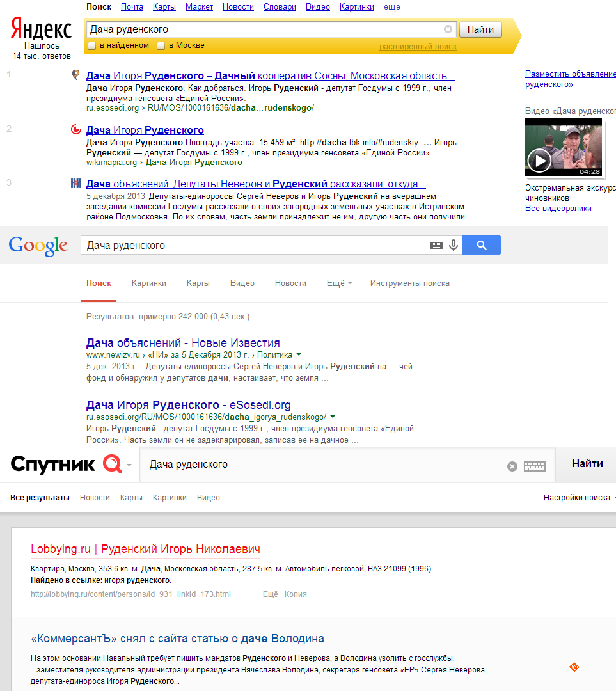This screenshot has width=616, height=691.
Task: Switch to Google "Картинки" tab
Action: (x=148, y=283)
